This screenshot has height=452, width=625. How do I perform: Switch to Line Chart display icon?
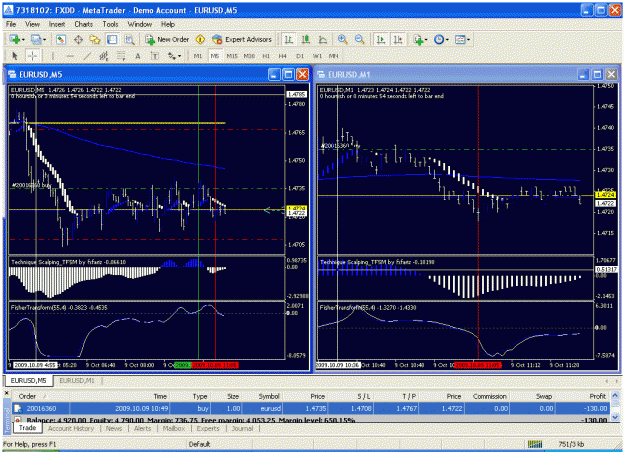(322, 39)
